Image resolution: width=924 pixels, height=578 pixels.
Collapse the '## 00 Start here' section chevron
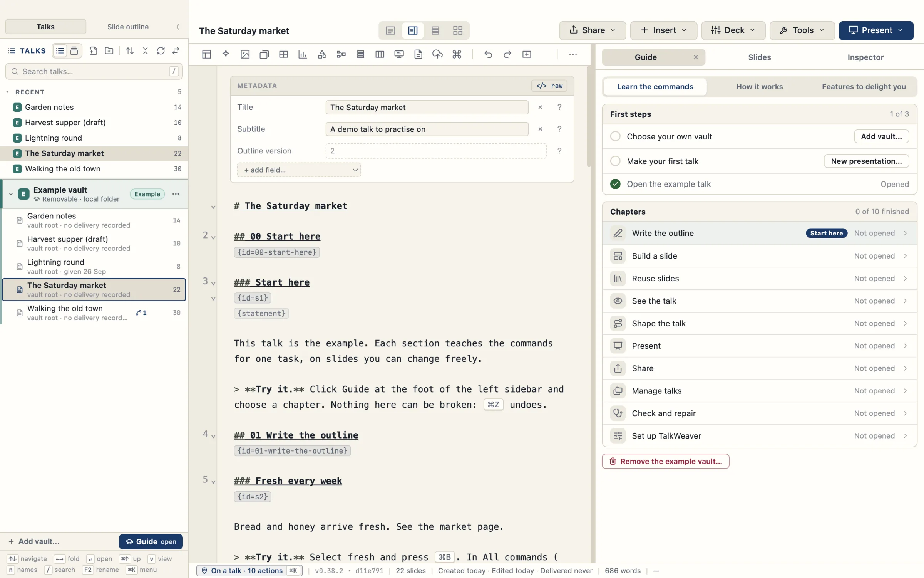coord(213,238)
